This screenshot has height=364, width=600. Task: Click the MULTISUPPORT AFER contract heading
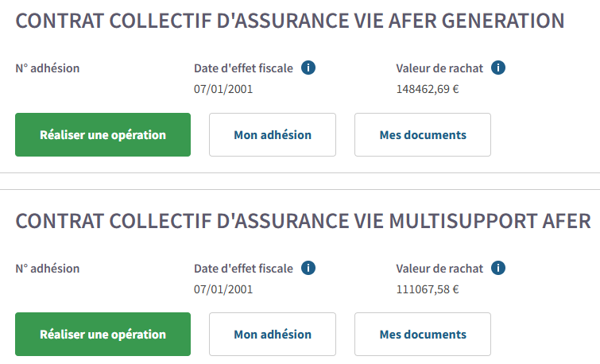303,221
